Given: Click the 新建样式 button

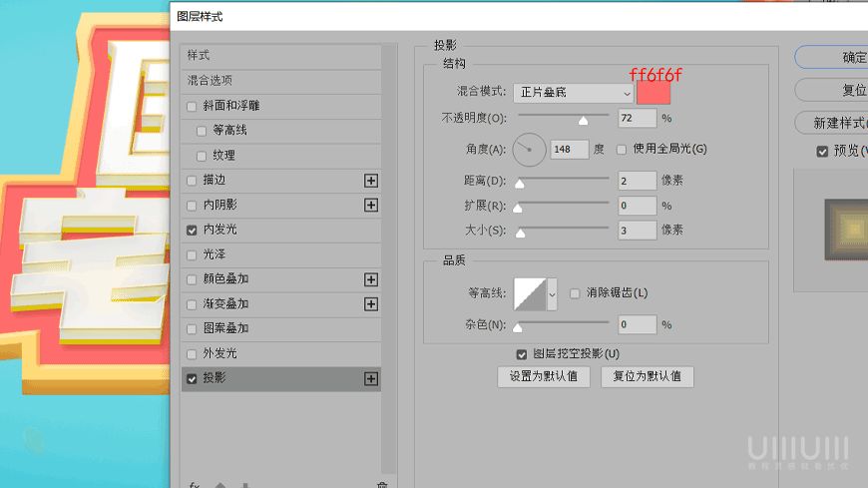Looking at the screenshot, I should (831, 123).
